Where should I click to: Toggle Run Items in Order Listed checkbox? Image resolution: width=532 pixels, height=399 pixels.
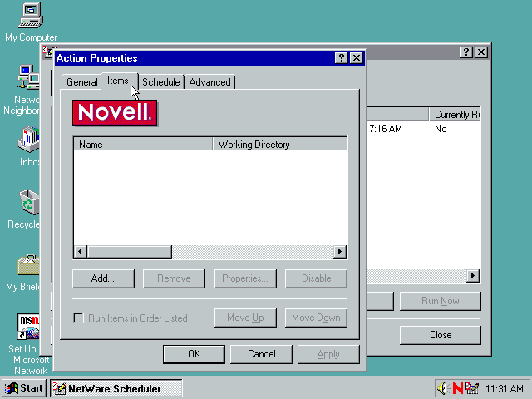(79, 318)
